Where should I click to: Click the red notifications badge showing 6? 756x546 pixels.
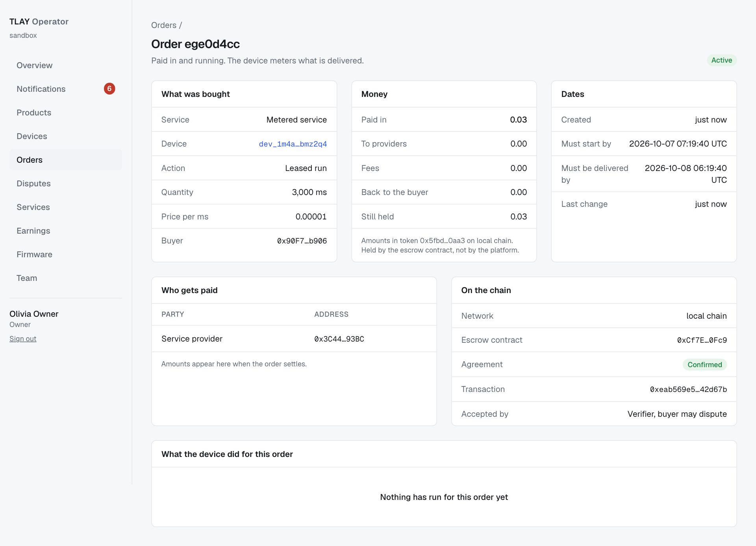[109, 89]
